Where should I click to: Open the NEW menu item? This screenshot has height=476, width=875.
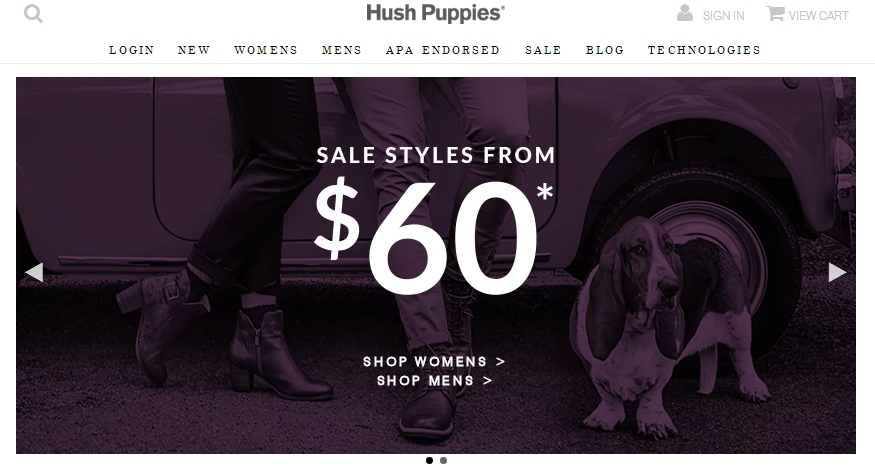pyautogui.click(x=194, y=50)
